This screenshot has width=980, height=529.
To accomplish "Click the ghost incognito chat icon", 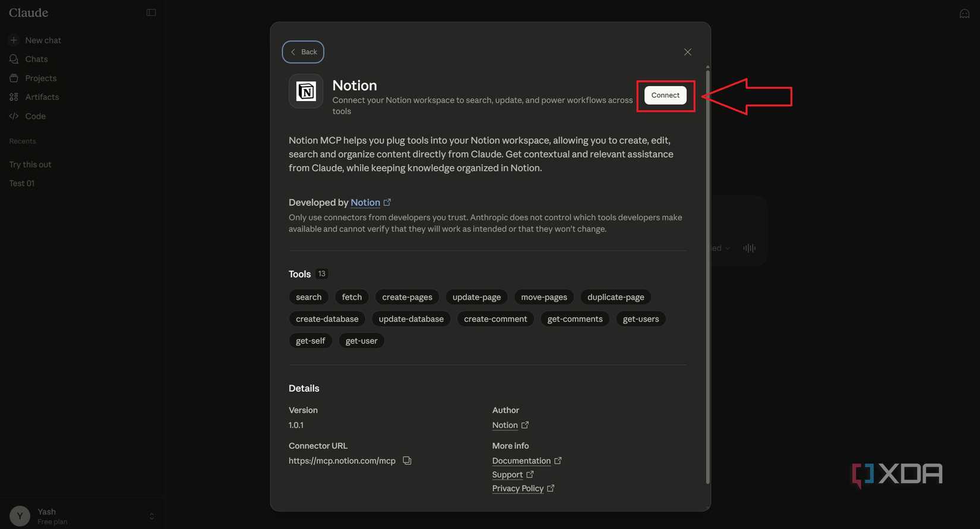I will (x=965, y=14).
